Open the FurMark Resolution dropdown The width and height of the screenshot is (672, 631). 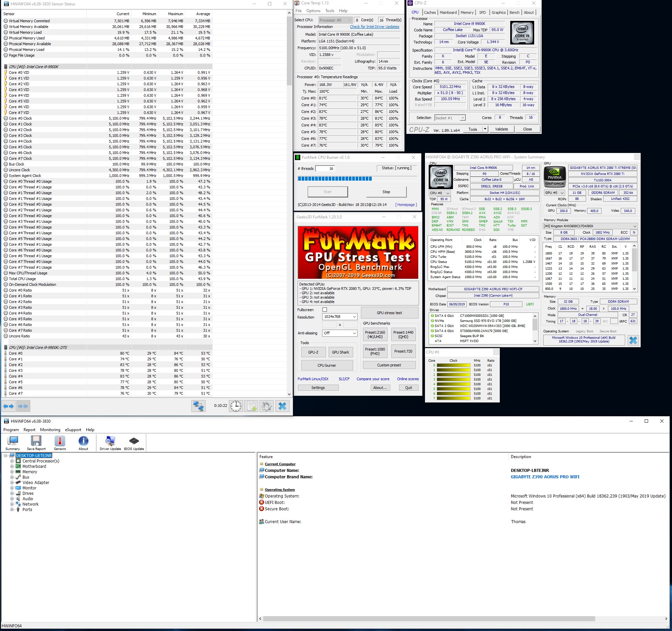pyautogui.click(x=340, y=317)
